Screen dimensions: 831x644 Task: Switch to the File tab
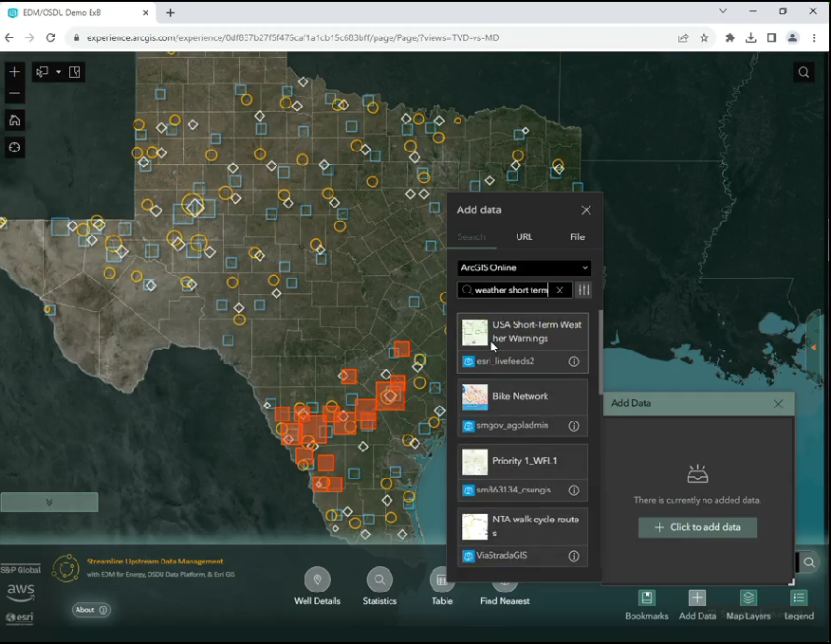coord(577,237)
